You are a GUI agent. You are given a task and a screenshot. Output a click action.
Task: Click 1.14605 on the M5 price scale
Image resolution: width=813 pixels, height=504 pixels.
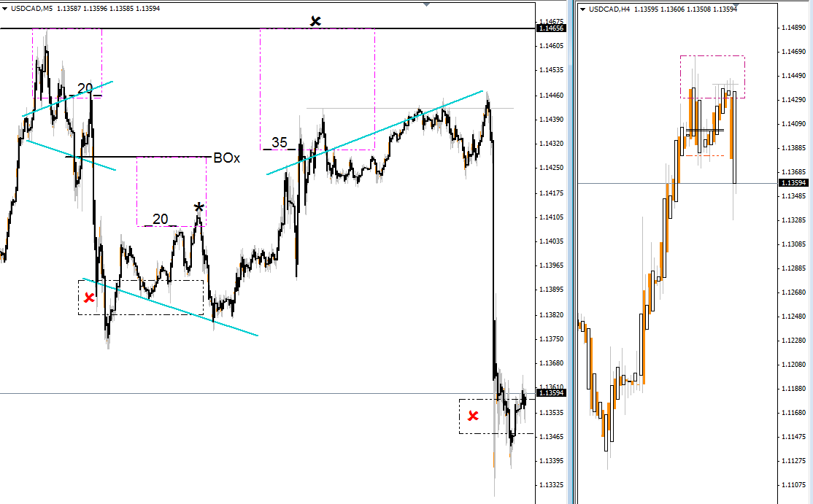click(x=551, y=46)
